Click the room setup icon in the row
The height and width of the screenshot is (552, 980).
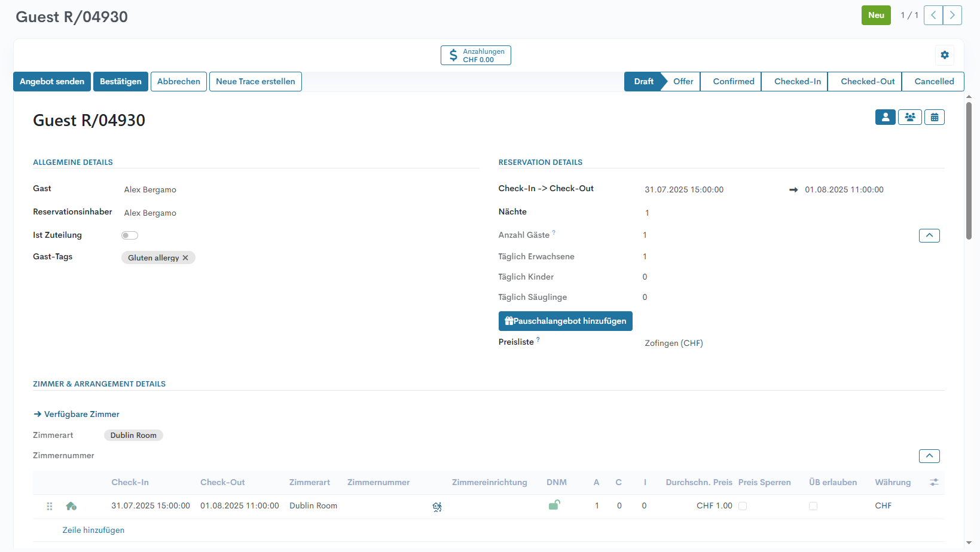[x=437, y=507]
